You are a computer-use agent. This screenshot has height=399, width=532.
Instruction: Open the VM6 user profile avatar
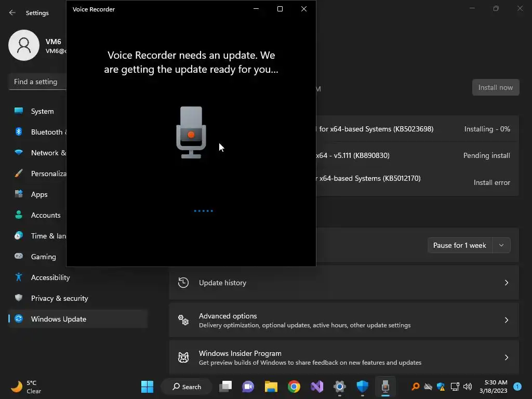24,45
